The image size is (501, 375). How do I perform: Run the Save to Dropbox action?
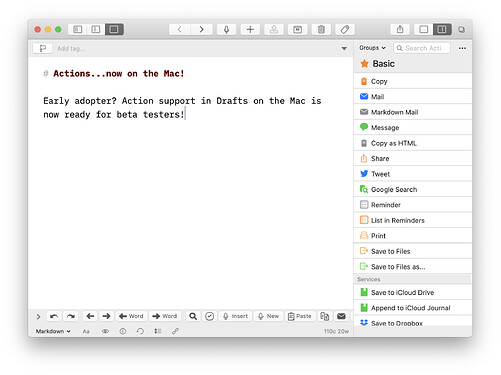tap(413, 322)
